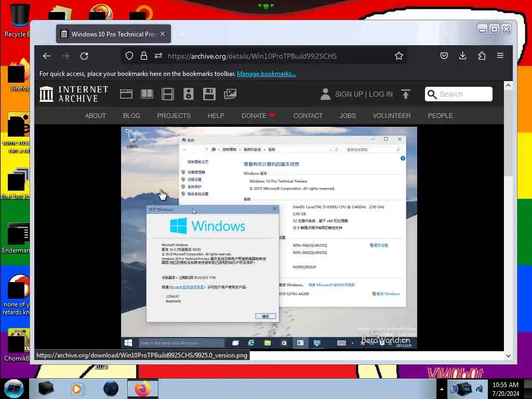This screenshot has width=532, height=399.
Task: Open the 9925 version screenshot image
Action: 269,238
